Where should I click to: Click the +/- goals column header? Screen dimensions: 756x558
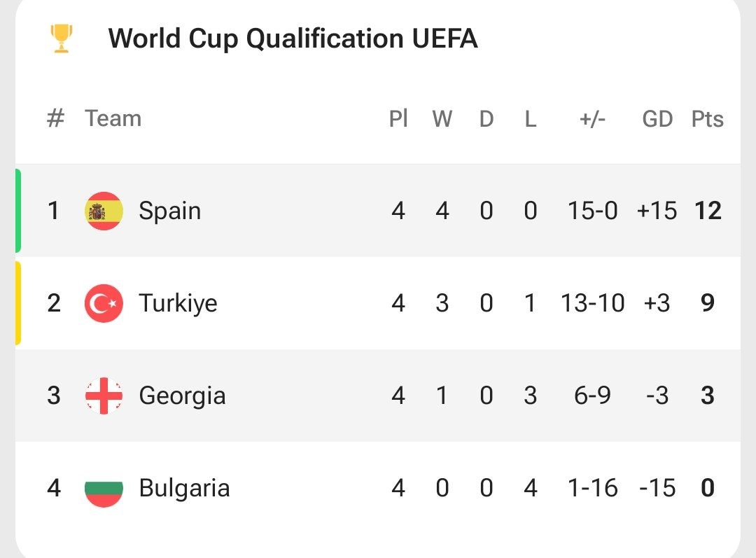point(592,119)
